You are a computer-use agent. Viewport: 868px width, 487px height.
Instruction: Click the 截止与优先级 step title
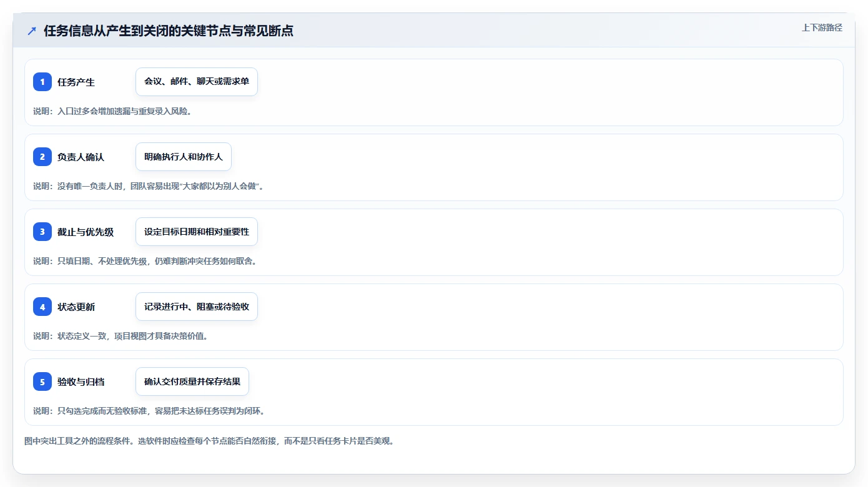coord(86,232)
